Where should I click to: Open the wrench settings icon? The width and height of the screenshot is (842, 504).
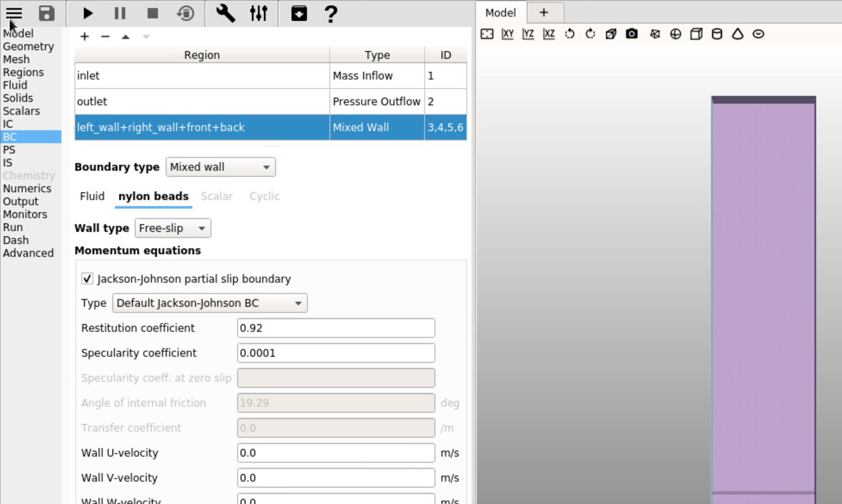point(225,13)
